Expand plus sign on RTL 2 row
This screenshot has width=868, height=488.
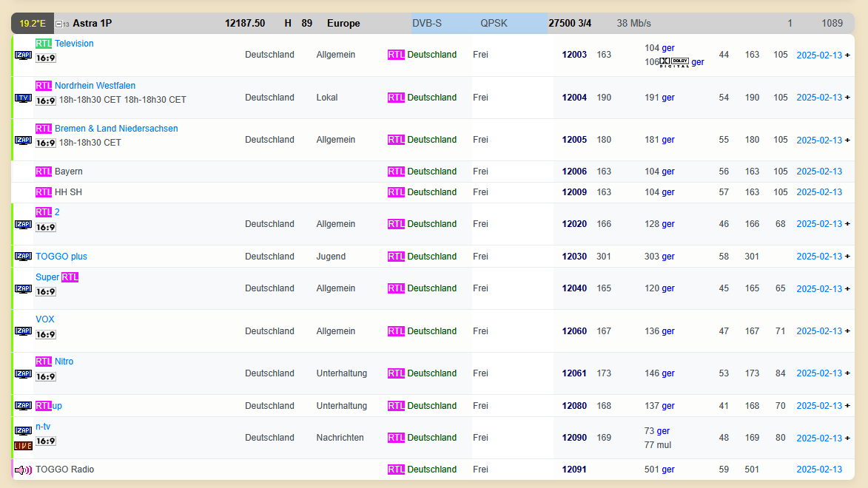click(847, 224)
